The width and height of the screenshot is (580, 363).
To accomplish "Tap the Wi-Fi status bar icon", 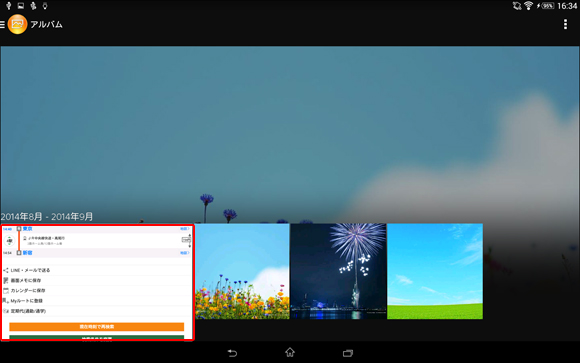I will point(528,6).
